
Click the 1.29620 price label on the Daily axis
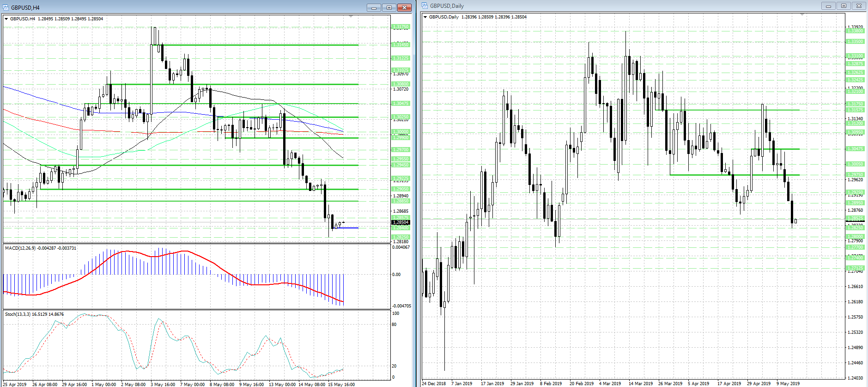(856, 180)
